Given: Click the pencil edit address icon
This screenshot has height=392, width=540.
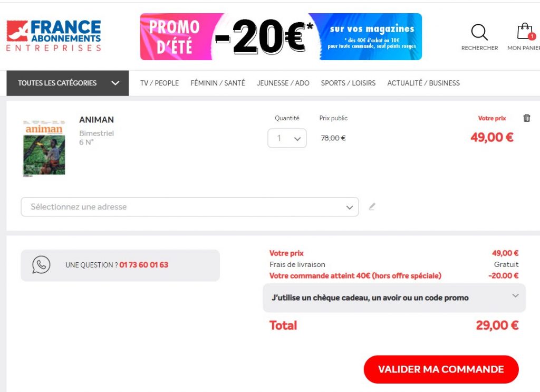Looking at the screenshot, I should pos(372,207).
